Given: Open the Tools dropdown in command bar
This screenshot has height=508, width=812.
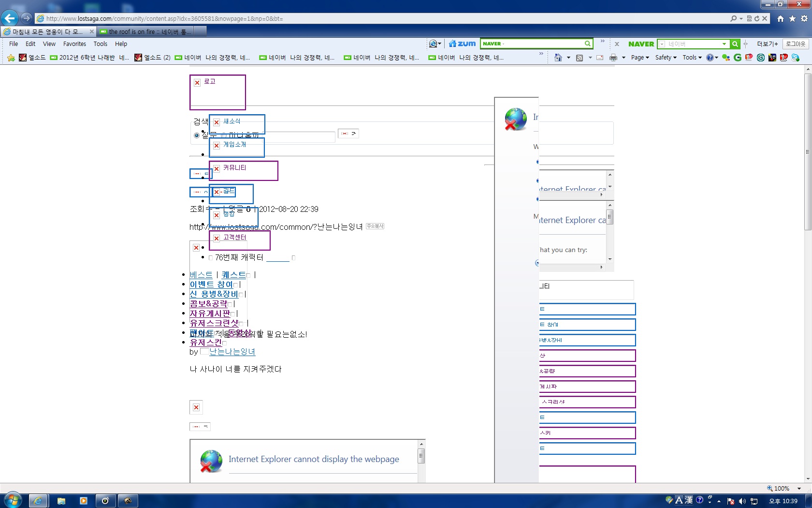Looking at the screenshot, I should pos(692,58).
